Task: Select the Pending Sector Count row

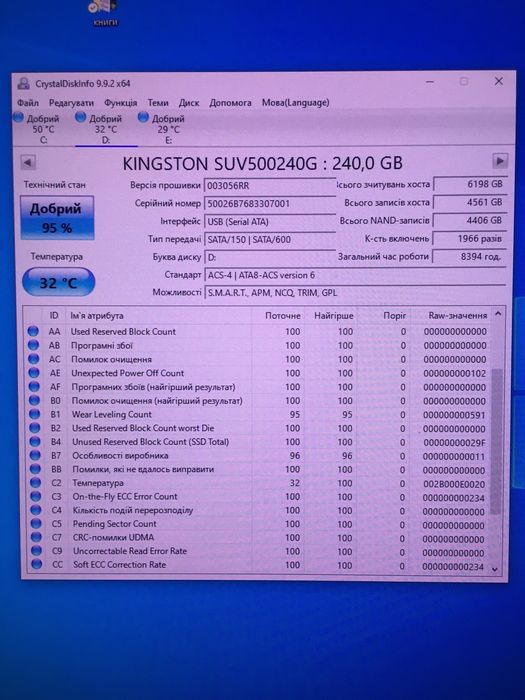Action: 258,524
